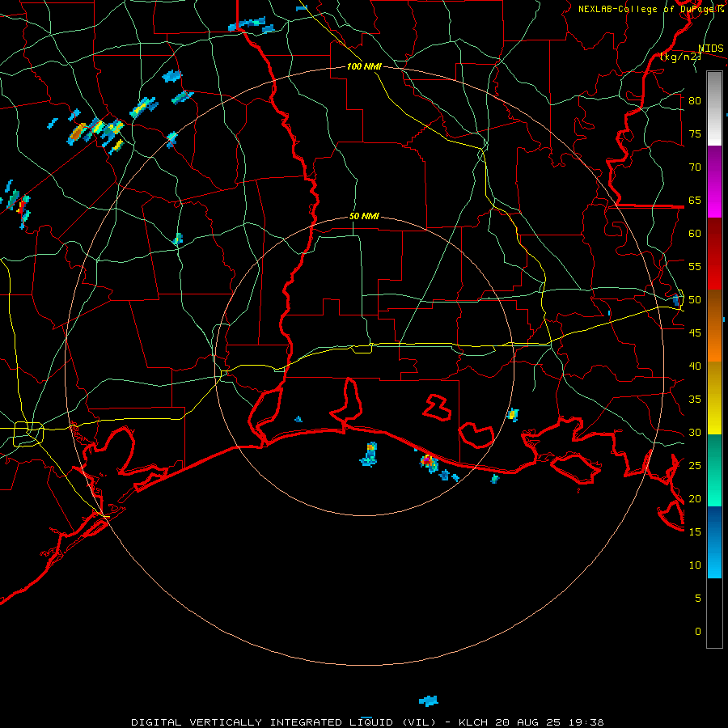Image resolution: width=728 pixels, height=728 pixels.
Task: Click the scale value 45
Action: pos(695,333)
